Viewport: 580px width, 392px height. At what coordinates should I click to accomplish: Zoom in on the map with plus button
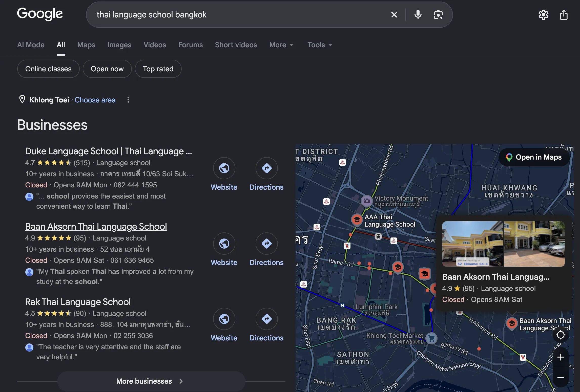pyautogui.click(x=561, y=357)
